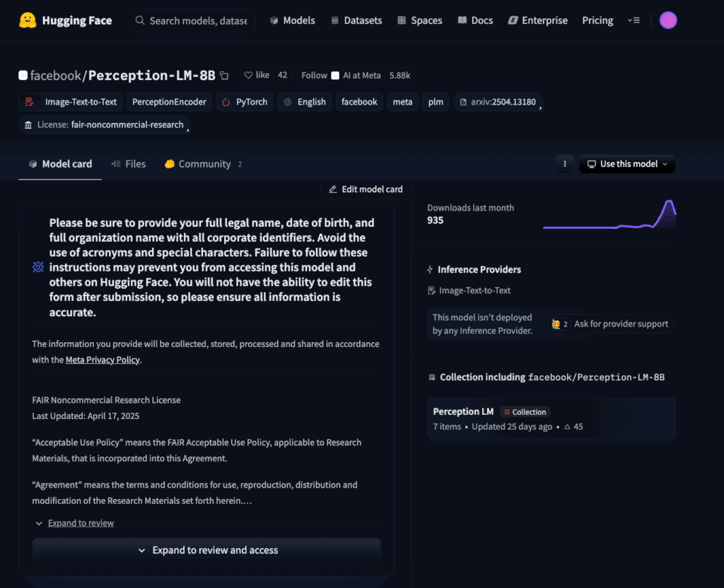Click Expand to review and access button
This screenshot has height=588, width=724.
(206, 550)
